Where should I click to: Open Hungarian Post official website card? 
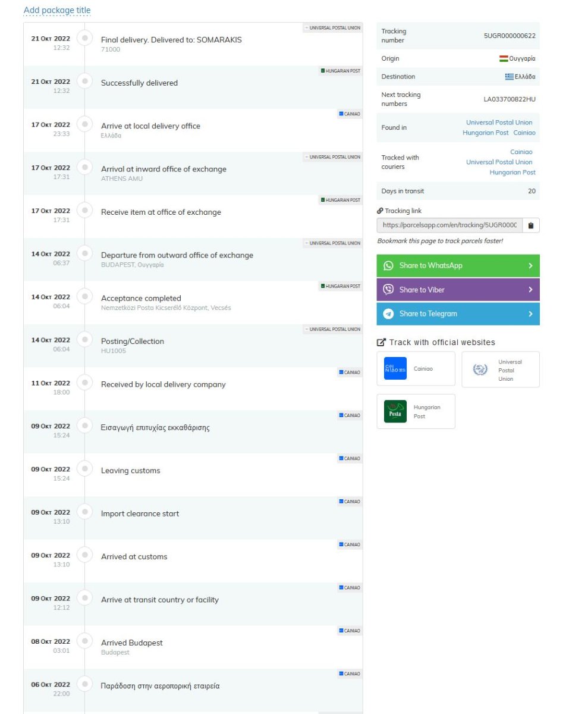tap(416, 411)
